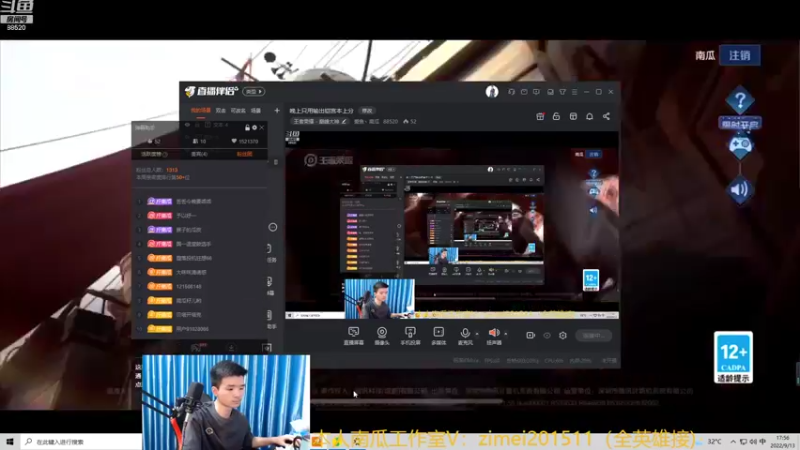This screenshot has height=450, width=800.
Task: Click 注销 logout button next to 南瓜
Action: pyautogui.click(x=739, y=55)
